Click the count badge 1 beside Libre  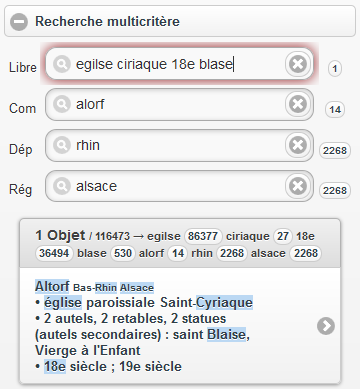click(335, 69)
